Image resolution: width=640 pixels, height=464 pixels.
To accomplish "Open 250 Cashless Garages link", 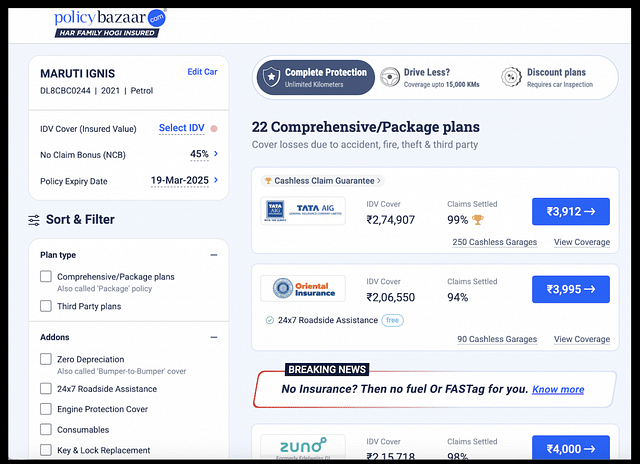I will (x=494, y=242).
